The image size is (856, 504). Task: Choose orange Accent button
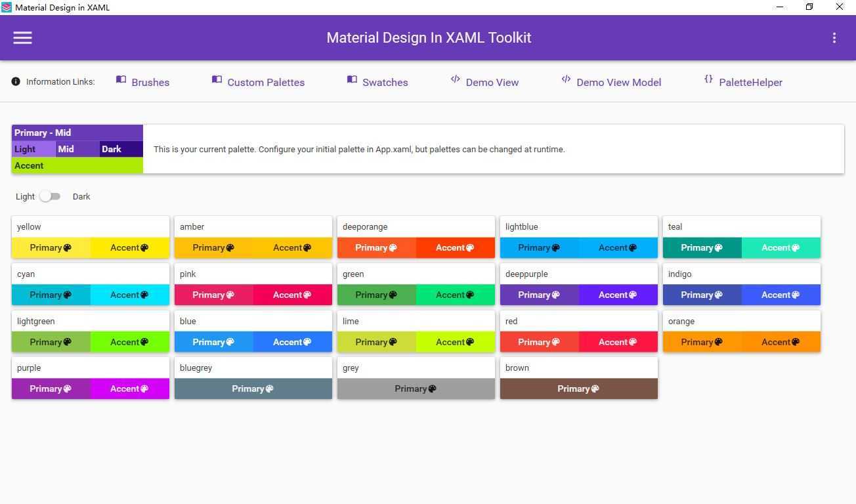click(781, 342)
